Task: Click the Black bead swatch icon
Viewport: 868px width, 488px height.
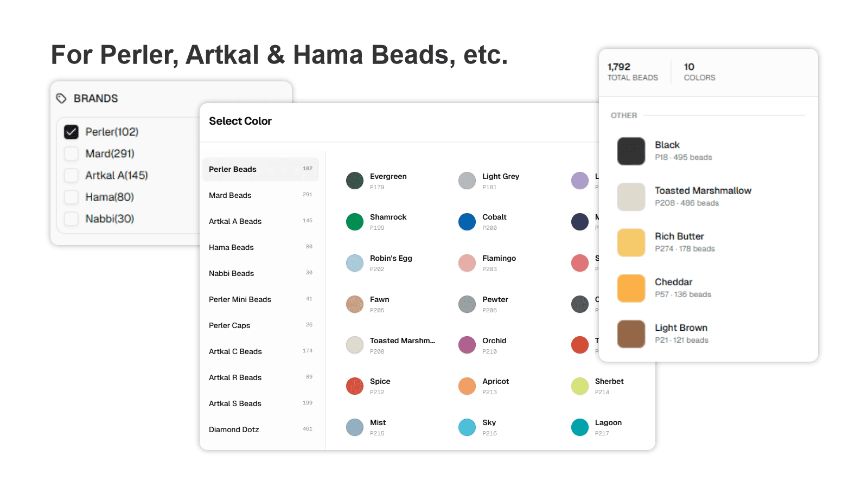Action: (x=630, y=151)
